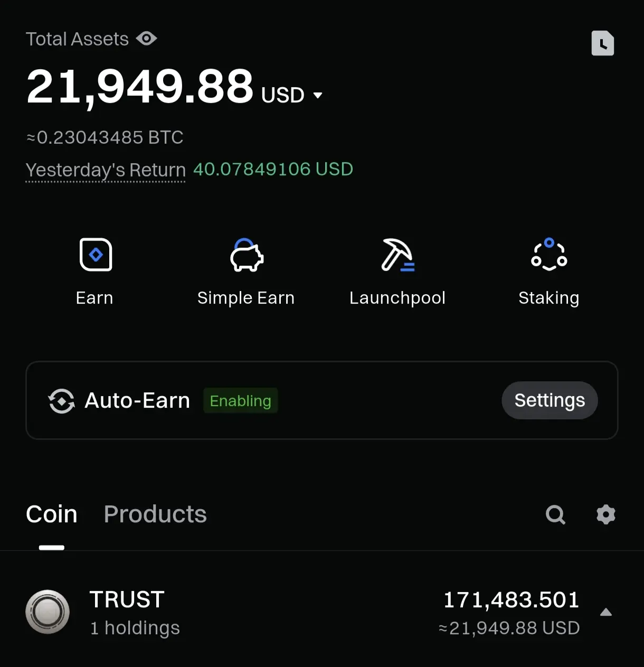This screenshot has height=667, width=644.
Task: Open Auto-Earn Settings button
Action: [x=550, y=400]
